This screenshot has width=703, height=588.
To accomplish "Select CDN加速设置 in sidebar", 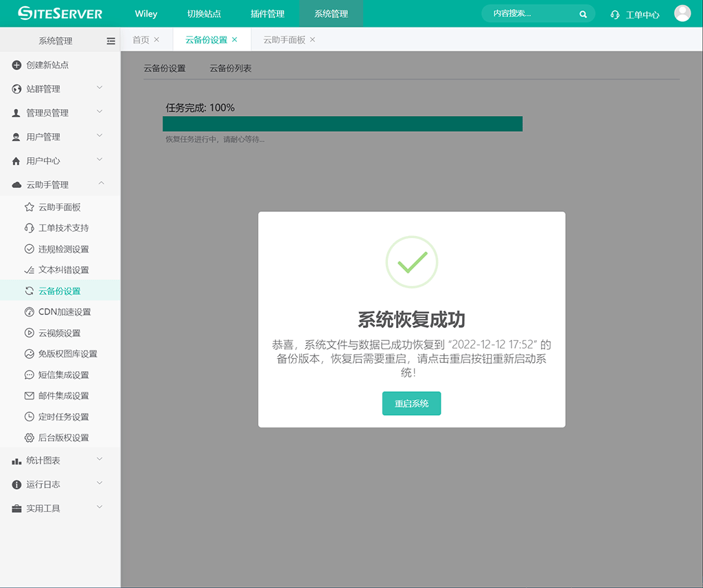I will pyautogui.click(x=65, y=312).
